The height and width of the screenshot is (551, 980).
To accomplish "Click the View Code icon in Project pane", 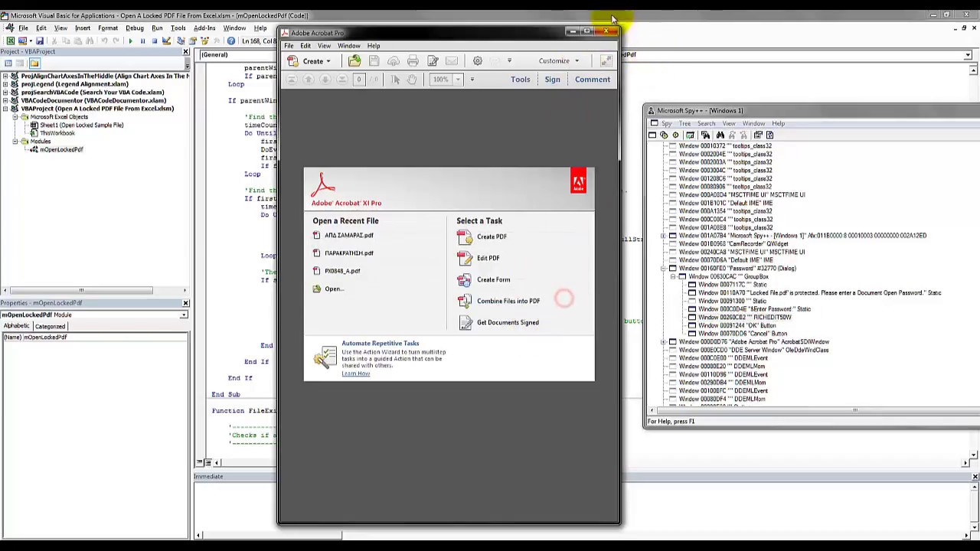I will (8, 64).
